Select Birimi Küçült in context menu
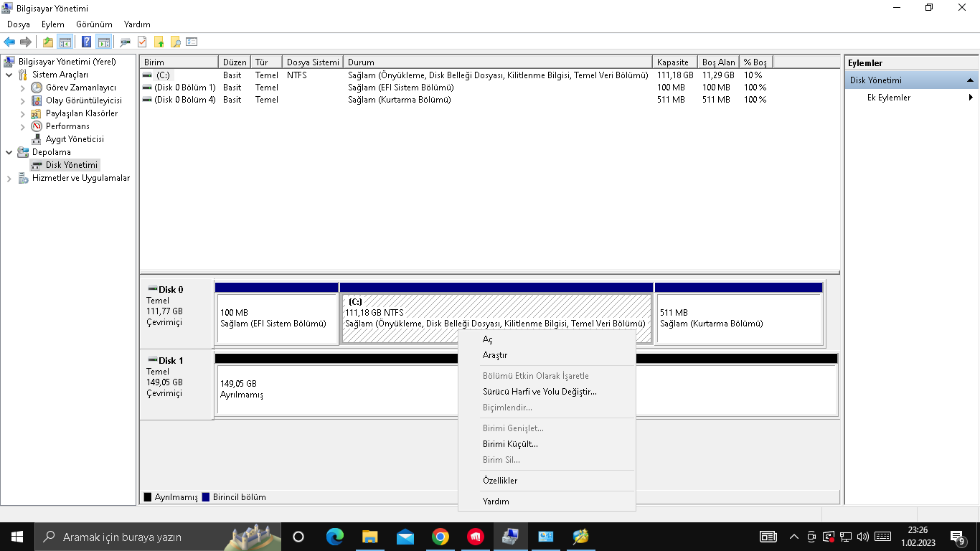The width and height of the screenshot is (980, 551). coord(547,444)
